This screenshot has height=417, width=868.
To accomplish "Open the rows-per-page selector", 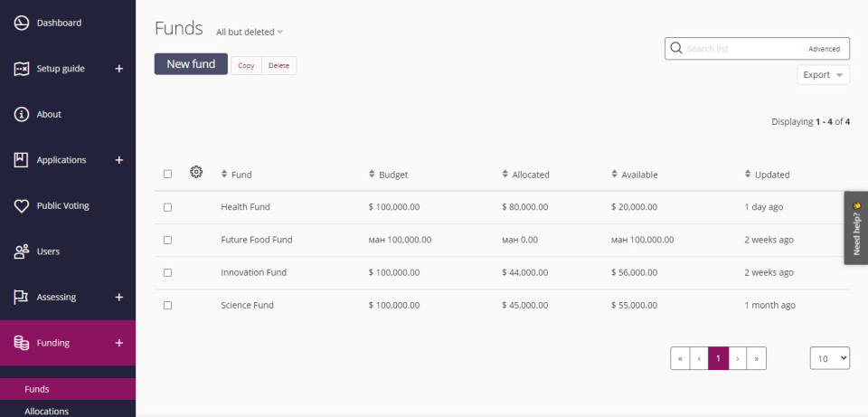I will click(x=829, y=358).
